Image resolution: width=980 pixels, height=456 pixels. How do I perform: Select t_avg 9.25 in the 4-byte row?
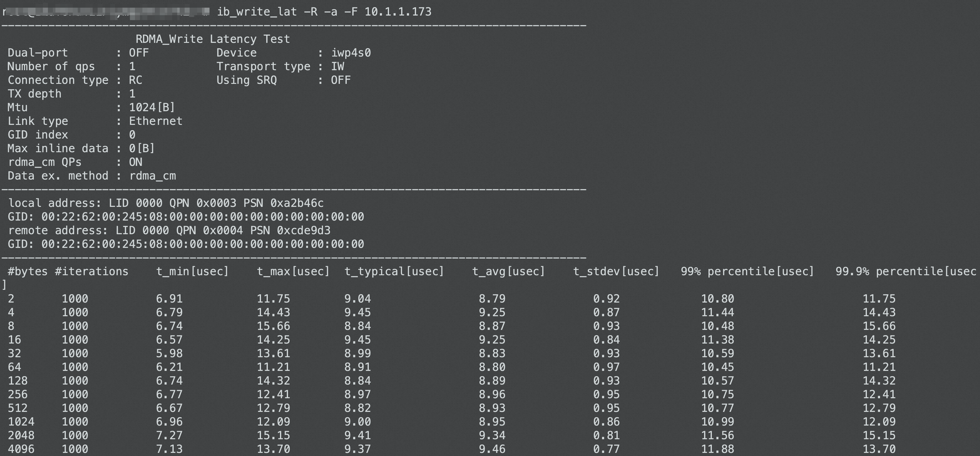click(492, 312)
